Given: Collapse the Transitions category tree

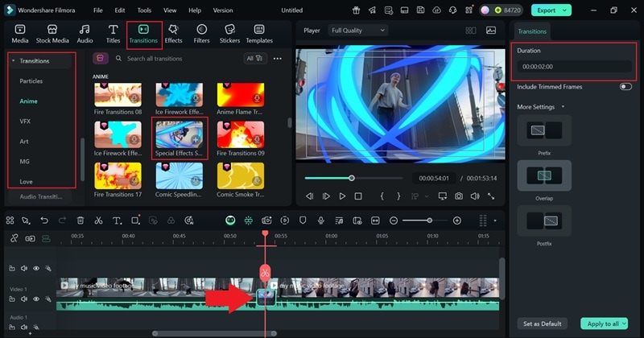Looking at the screenshot, I should click(x=13, y=61).
